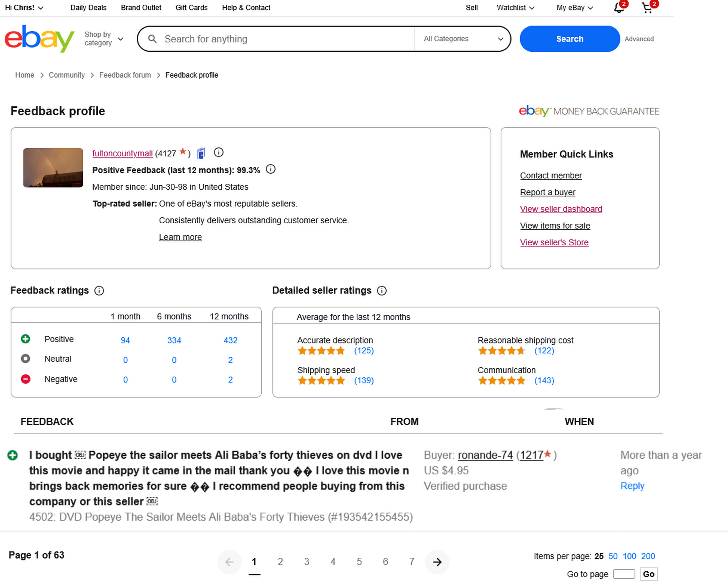Viewport: 728px width, 586px height.
Task: Go to next feedback page arrow
Action: click(437, 562)
